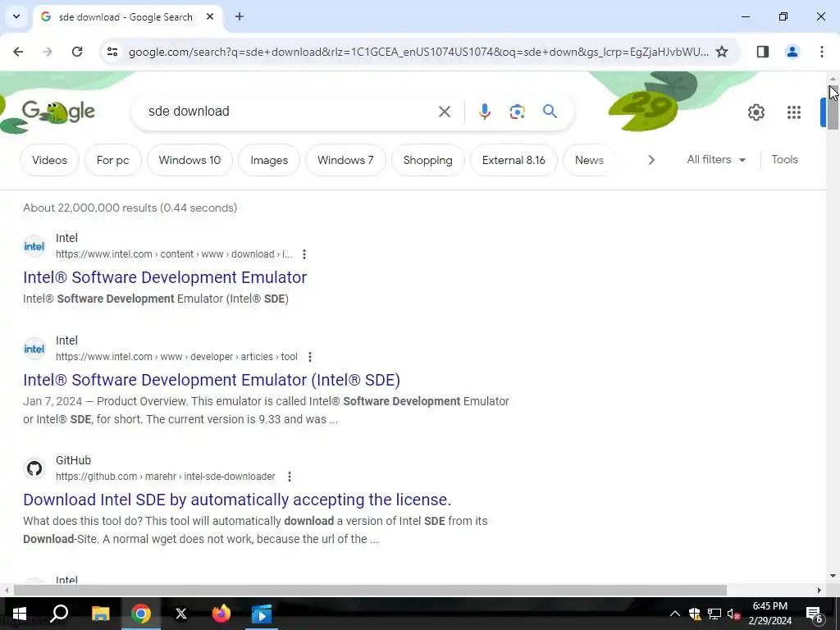Click the horizontal scroll right arrow
The width and height of the screenshot is (840, 630).
click(819, 591)
